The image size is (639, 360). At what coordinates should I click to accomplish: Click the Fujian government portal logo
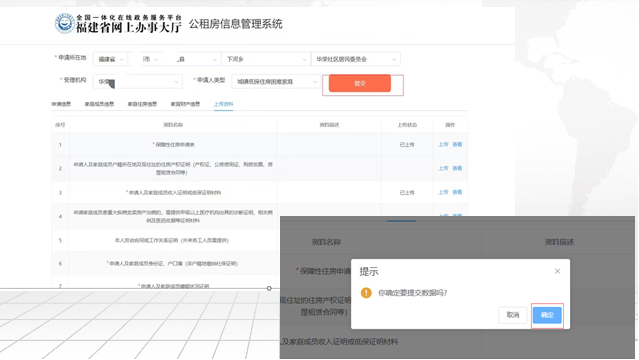64,24
